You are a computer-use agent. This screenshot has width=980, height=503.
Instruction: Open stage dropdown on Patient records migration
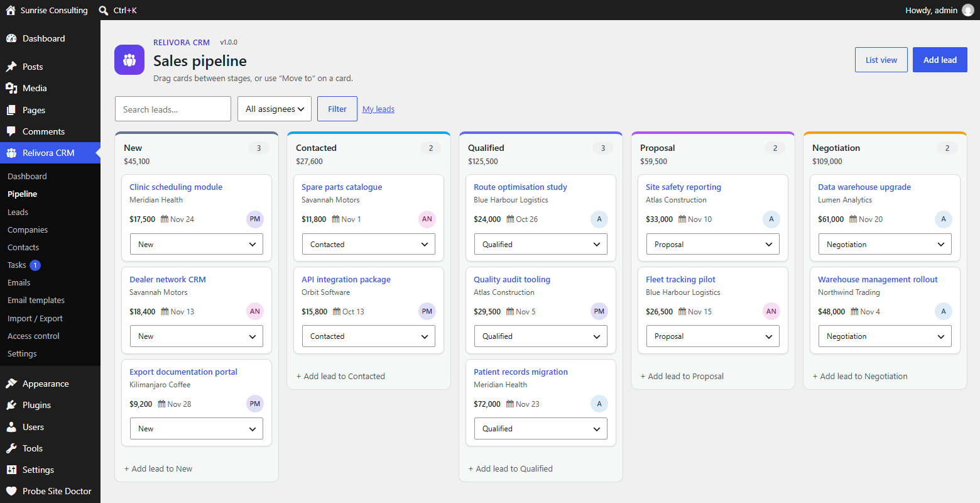(x=541, y=429)
